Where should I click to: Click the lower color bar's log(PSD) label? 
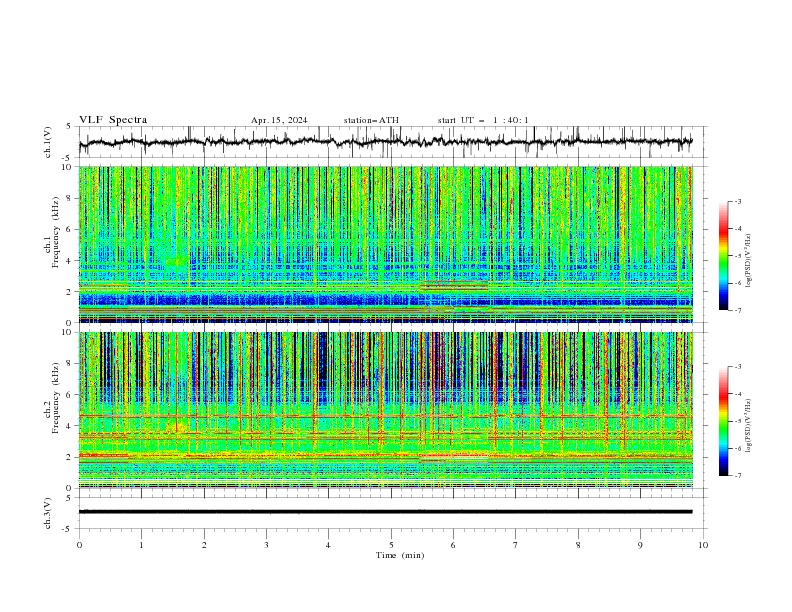click(x=749, y=426)
